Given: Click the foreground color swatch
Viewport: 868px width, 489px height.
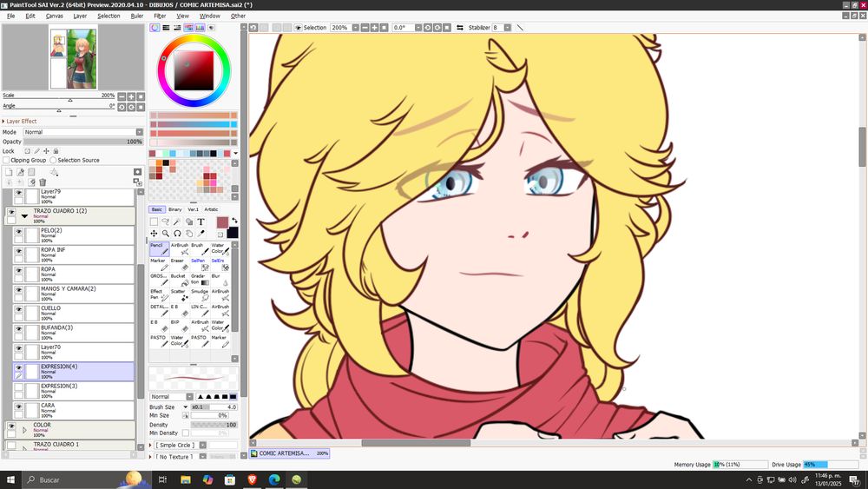Looking at the screenshot, I should pyautogui.click(x=222, y=222).
